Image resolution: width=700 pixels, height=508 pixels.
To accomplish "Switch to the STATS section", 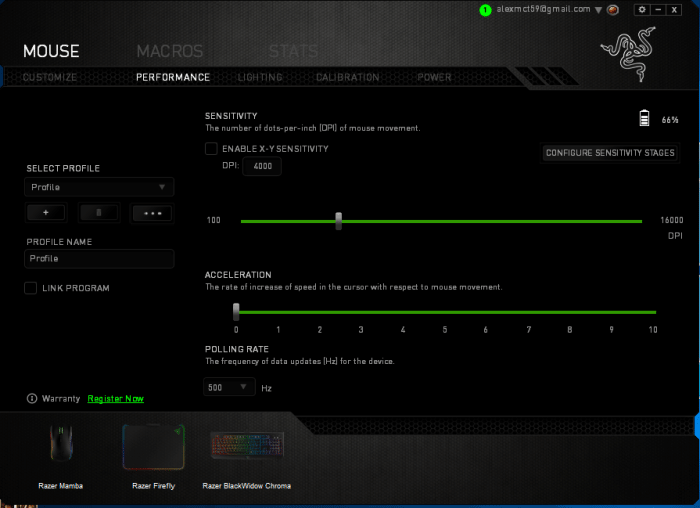I will pos(293,51).
